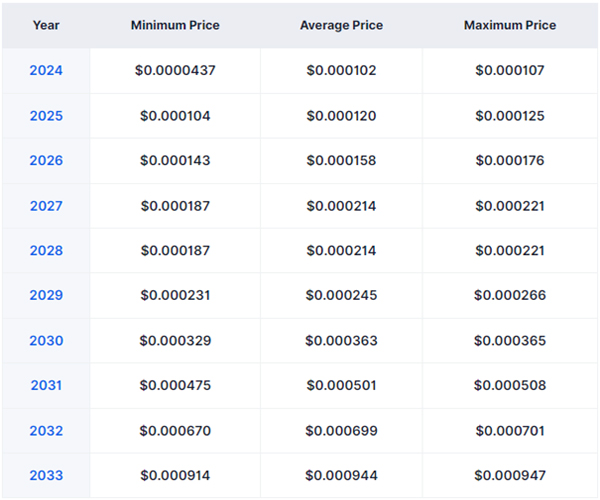Image resolution: width=600 pixels, height=500 pixels.
Task: Select the $0.0000437 minimum price cell
Action: [x=175, y=70]
